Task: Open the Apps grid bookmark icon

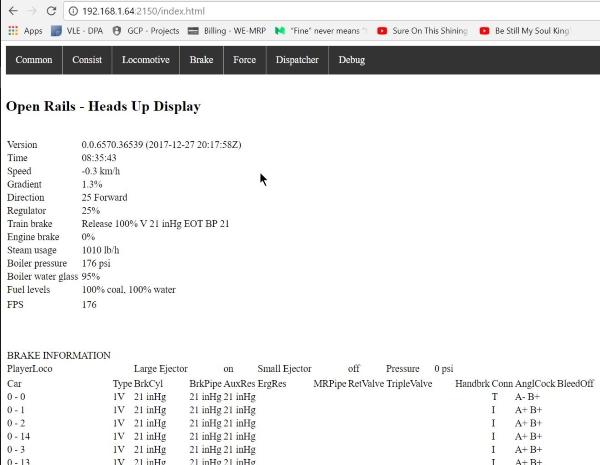Action: click(13, 31)
